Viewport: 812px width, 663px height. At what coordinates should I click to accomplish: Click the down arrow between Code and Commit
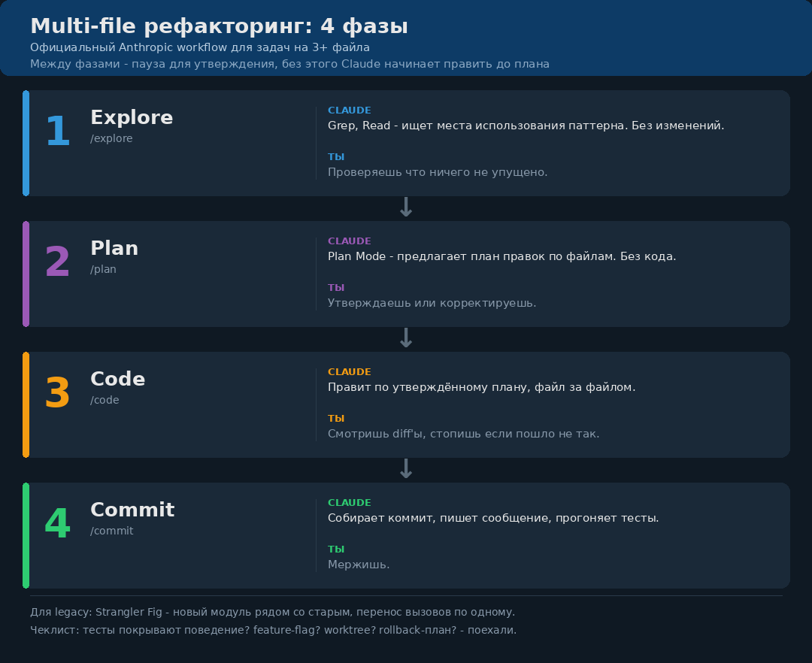[x=406, y=469]
